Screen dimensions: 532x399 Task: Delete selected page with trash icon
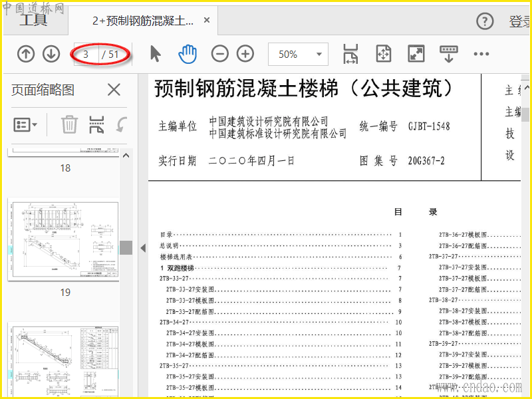[x=69, y=124]
